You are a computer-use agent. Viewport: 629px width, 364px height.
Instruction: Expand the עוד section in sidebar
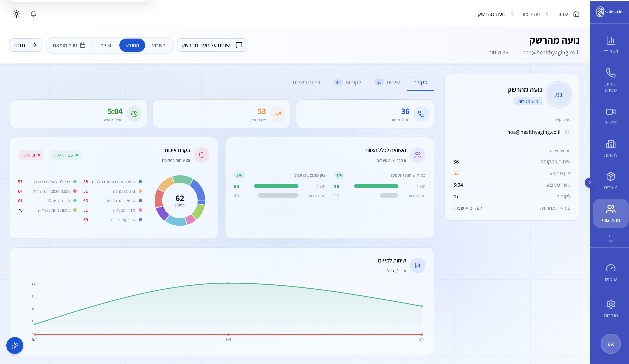pos(610,238)
